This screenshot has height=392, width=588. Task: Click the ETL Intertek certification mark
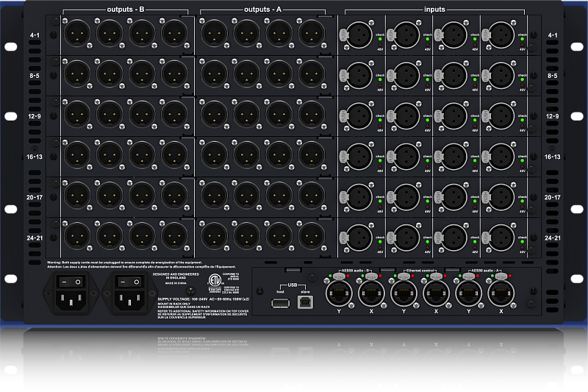tap(215, 282)
